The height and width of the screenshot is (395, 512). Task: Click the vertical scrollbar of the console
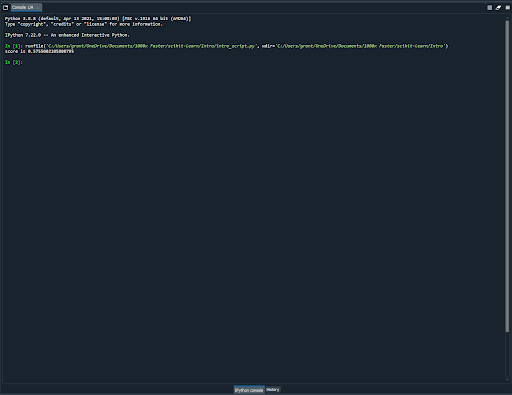coord(507,177)
